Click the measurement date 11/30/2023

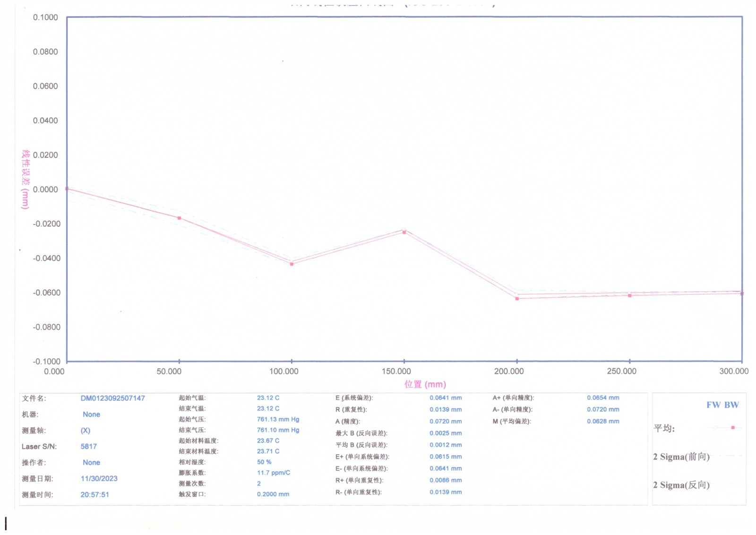pos(99,479)
